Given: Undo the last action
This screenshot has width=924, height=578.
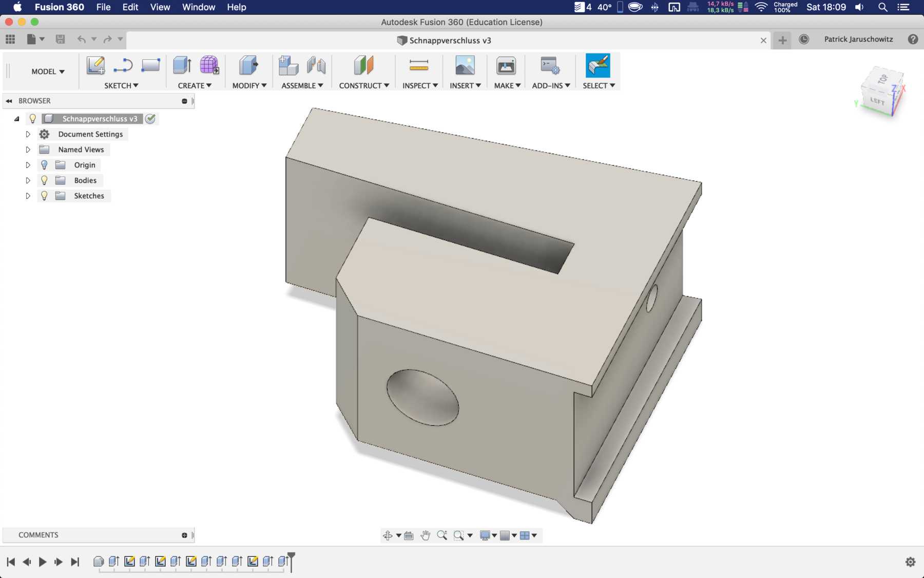Looking at the screenshot, I should 81,39.
